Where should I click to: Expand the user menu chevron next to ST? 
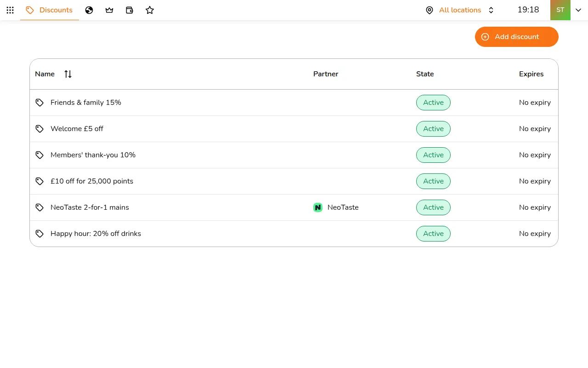[578, 10]
